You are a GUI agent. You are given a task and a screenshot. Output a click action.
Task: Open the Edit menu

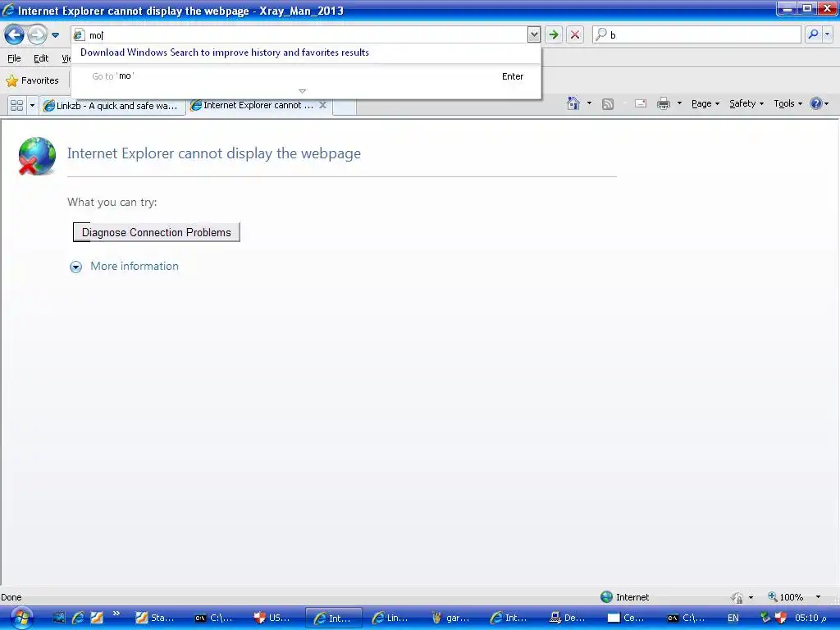[41, 58]
